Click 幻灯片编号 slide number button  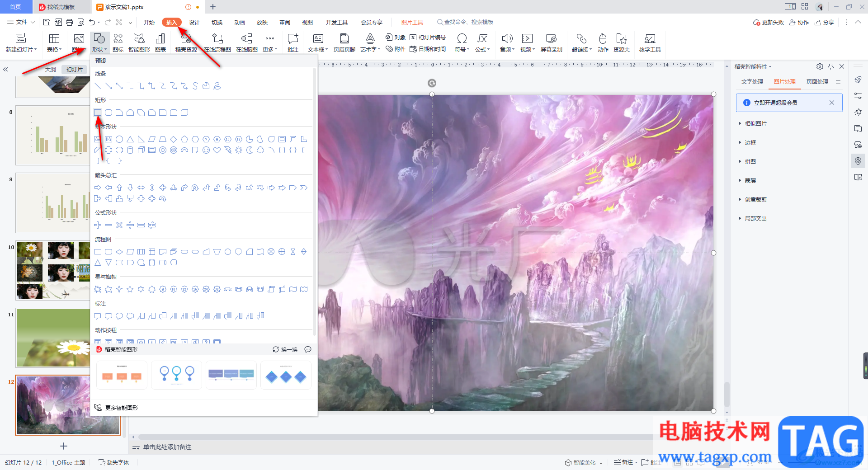coord(428,38)
